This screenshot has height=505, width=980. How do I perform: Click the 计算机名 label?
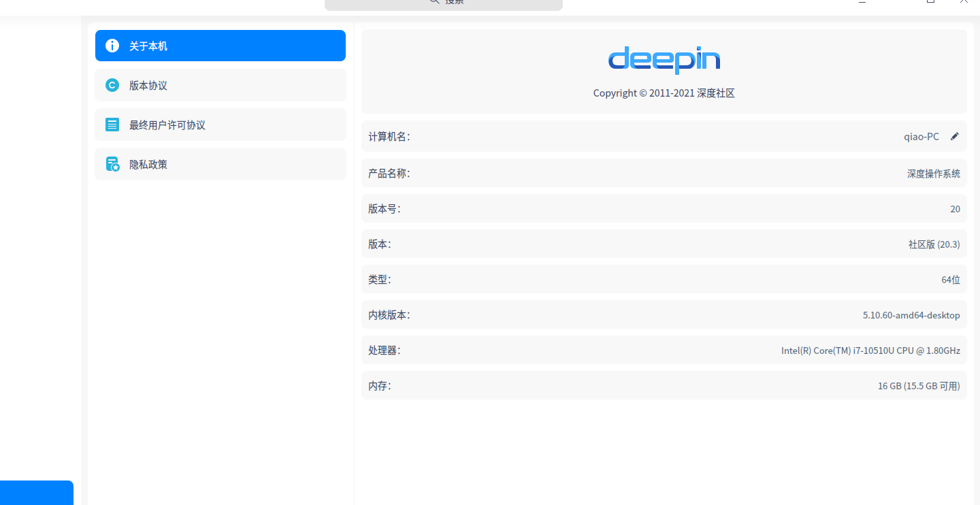click(389, 137)
